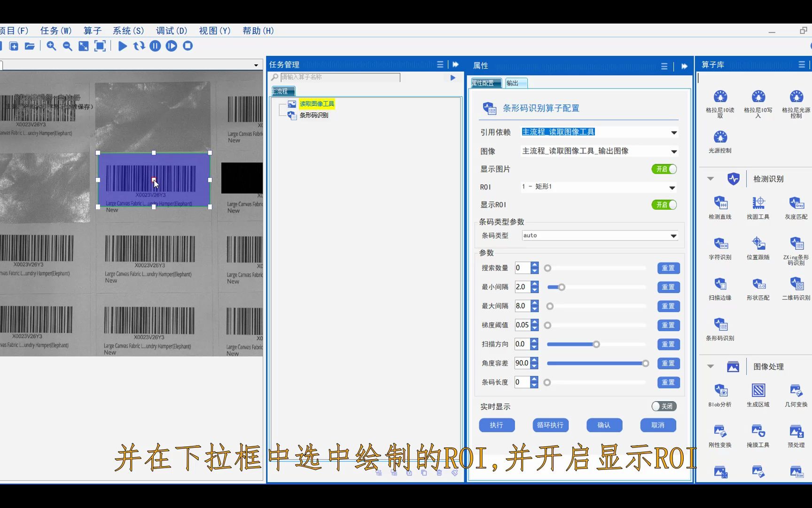Open the 任务(W) menu
Image resolution: width=812 pixels, height=508 pixels.
click(56, 31)
